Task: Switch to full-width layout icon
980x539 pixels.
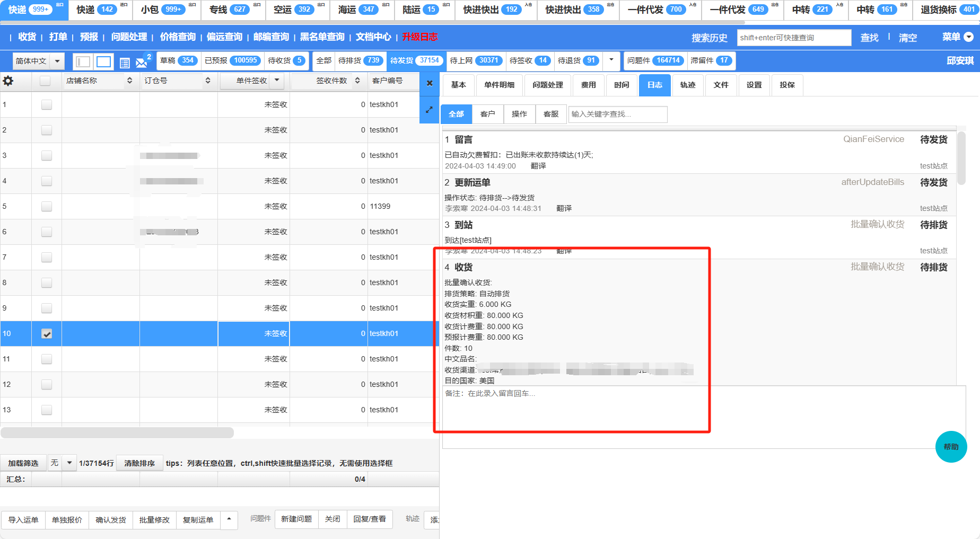Action: click(104, 62)
